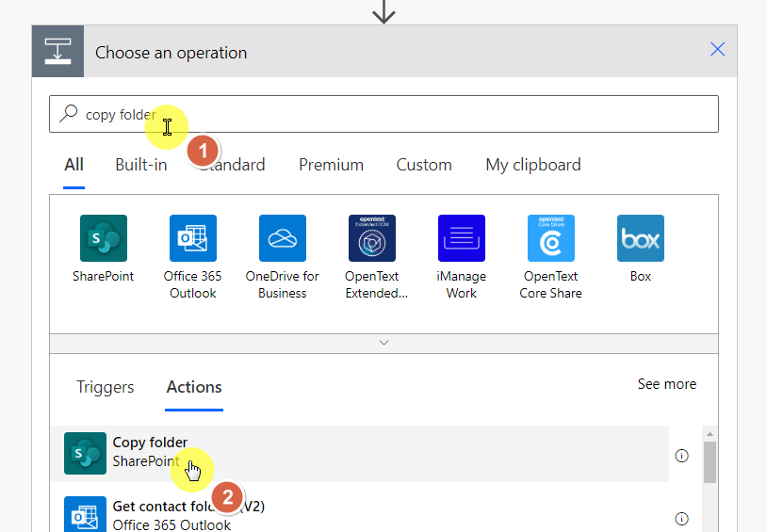Screen dimensions: 767x532
Task: Click the Choose an operation header icon
Action: tap(57, 52)
